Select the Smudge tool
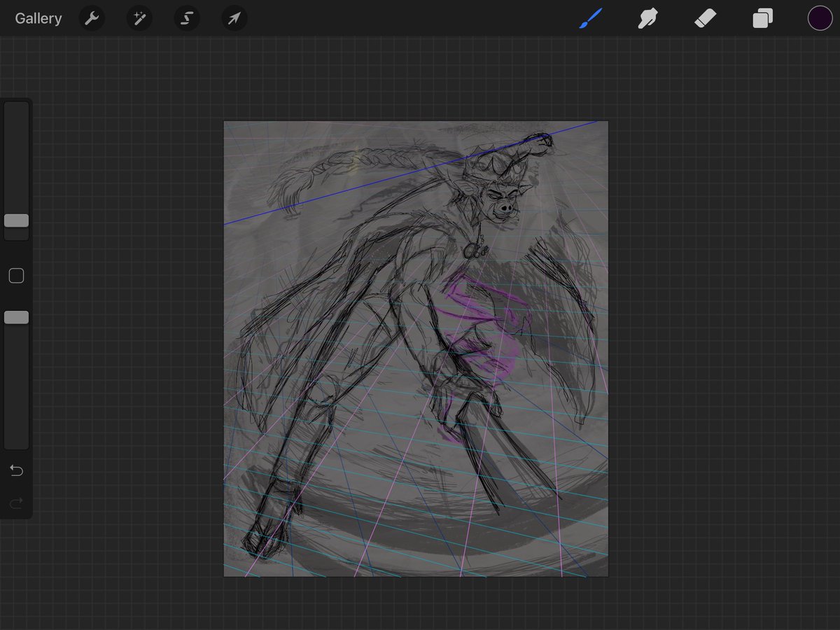Viewport: 840px width, 630px height. 648,18
